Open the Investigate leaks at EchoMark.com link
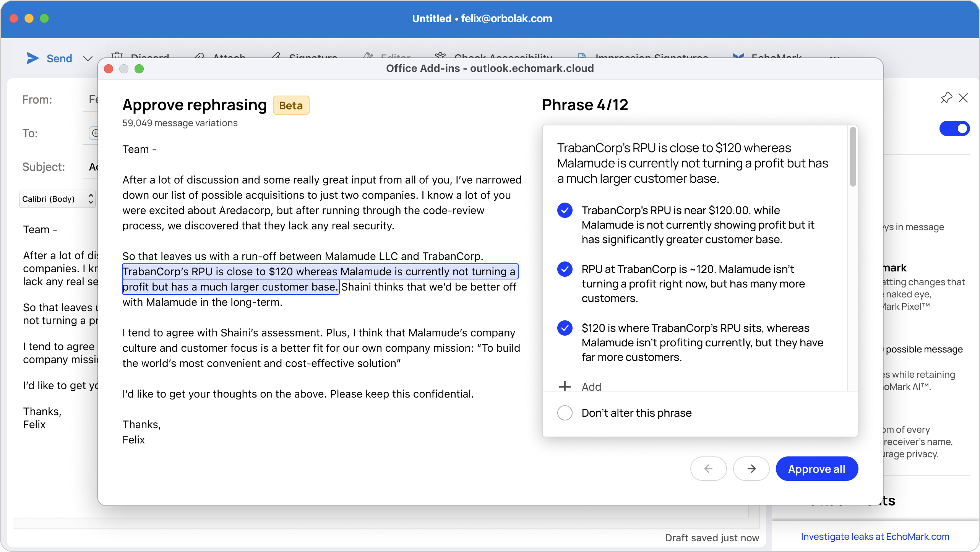Screen dimensions: 980x552 tap(875, 536)
